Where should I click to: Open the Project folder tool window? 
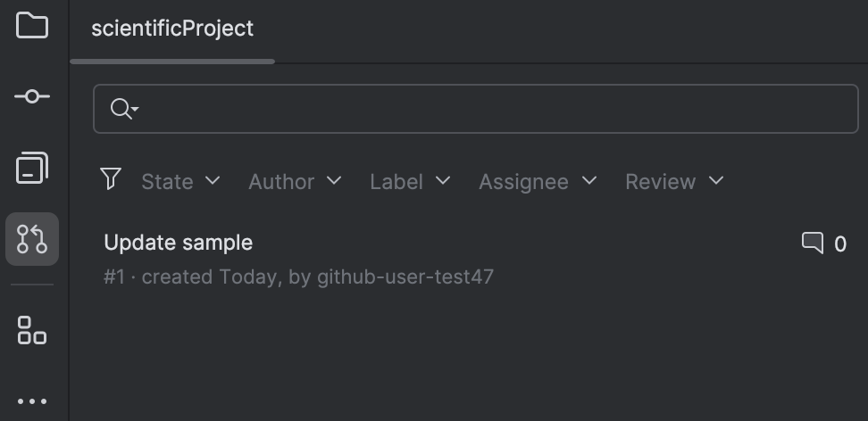tap(32, 25)
